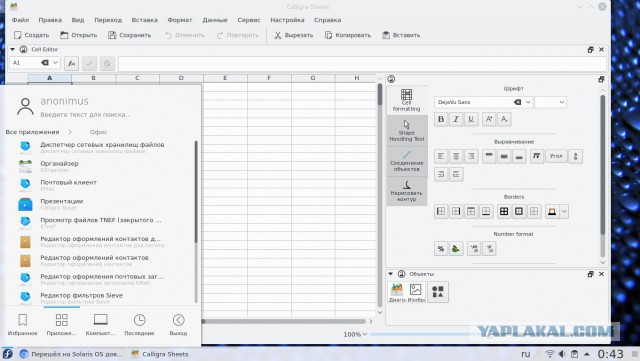640x361 pixels.
Task: Open the function fx button
Action: pos(71,63)
